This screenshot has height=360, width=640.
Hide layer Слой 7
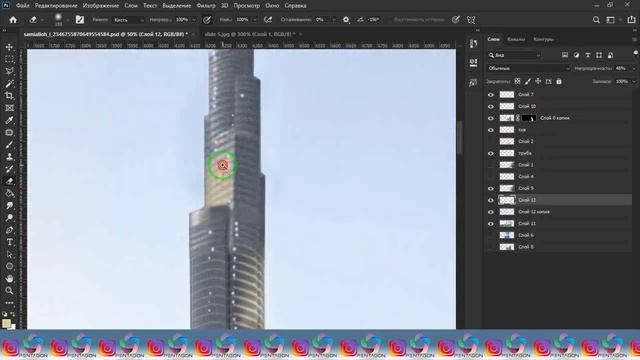(x=491, y=95)
